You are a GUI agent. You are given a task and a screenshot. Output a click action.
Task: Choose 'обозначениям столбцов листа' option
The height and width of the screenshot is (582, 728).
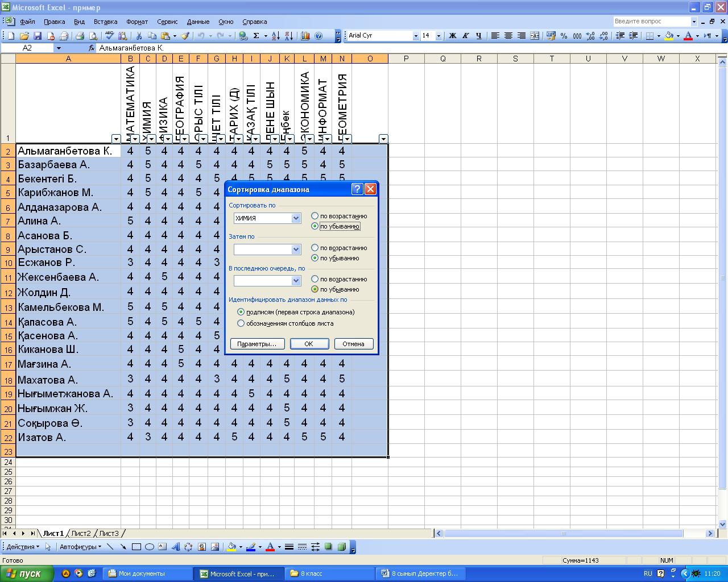click(x=241, y=323)
